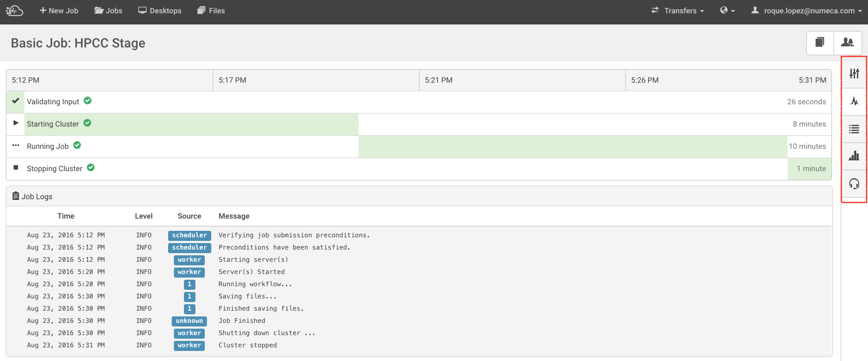Click the copy job documents icon button
The image size is (868, 361).
point(820,43)
